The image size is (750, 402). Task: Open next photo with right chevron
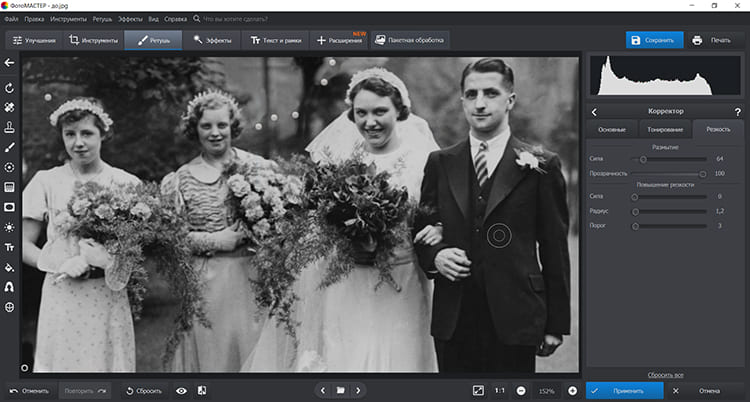(358, 390)
